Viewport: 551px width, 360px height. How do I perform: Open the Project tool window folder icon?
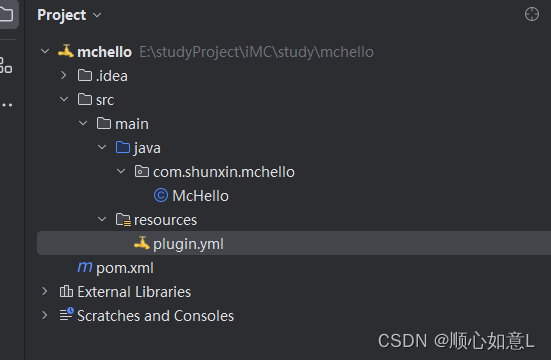6,14
